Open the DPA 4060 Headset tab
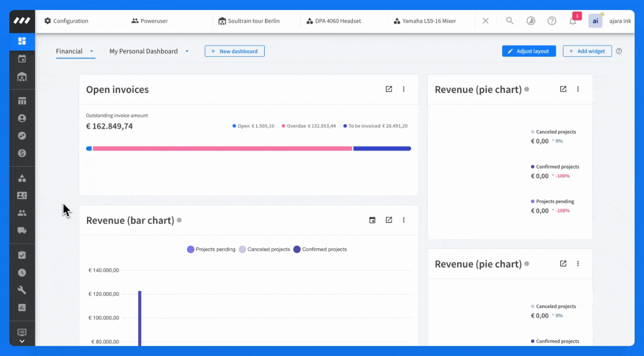 [333, 21]
